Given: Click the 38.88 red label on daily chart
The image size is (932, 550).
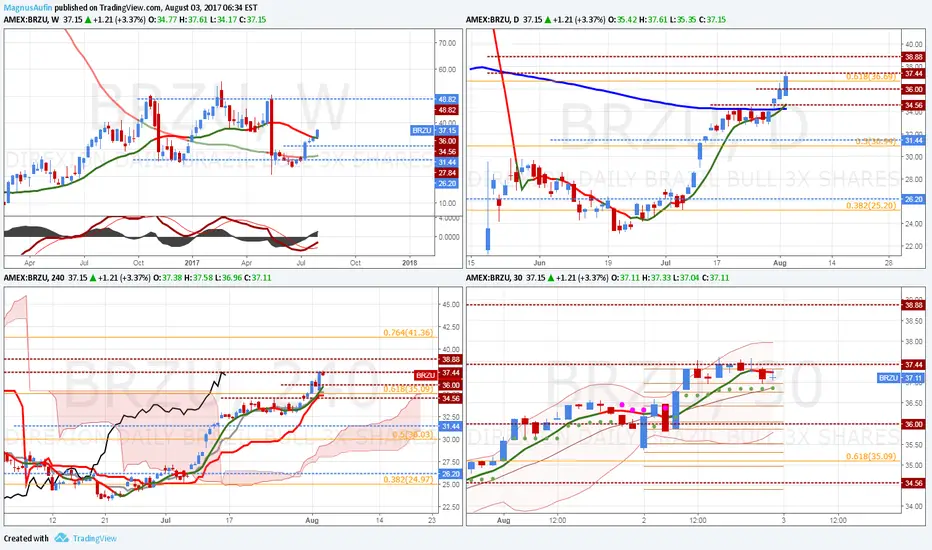Looking at the screenshot, I should 913,57.
